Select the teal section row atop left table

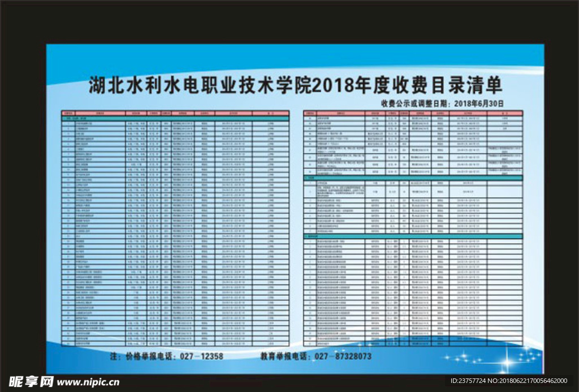click(x=175, y=118)
